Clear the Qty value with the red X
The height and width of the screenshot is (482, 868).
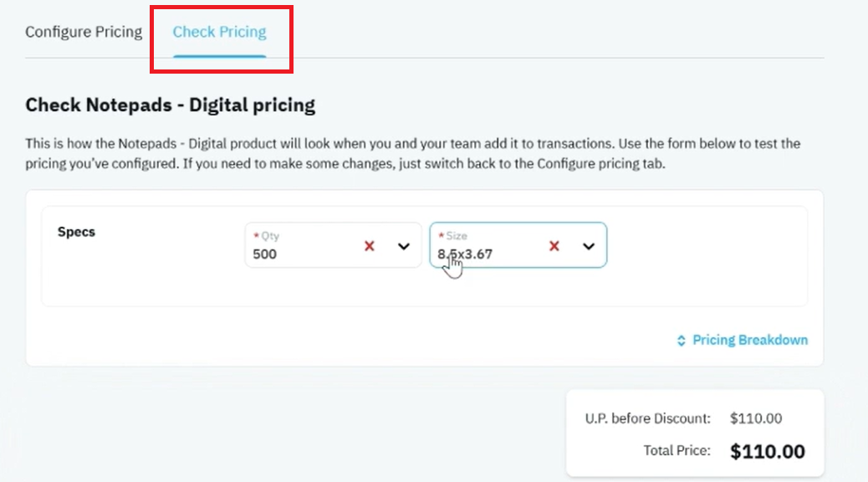[x=370, y=246]
